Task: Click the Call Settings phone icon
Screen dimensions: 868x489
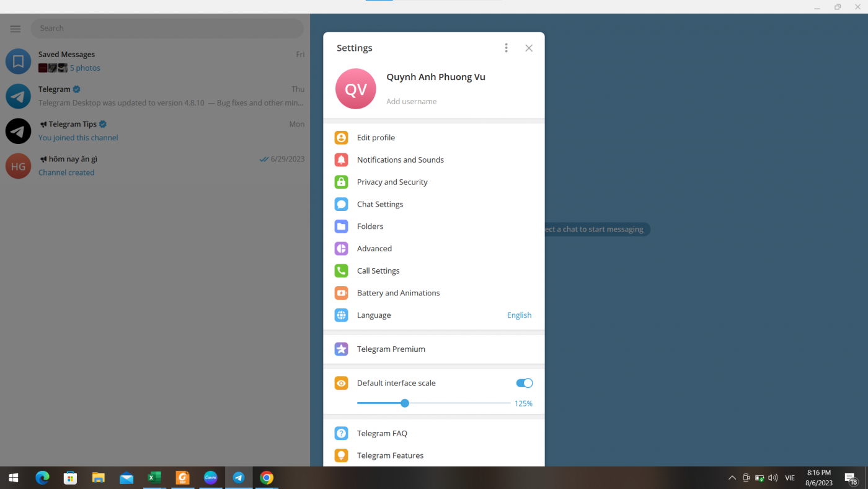Action: click(x=341, y=271)
